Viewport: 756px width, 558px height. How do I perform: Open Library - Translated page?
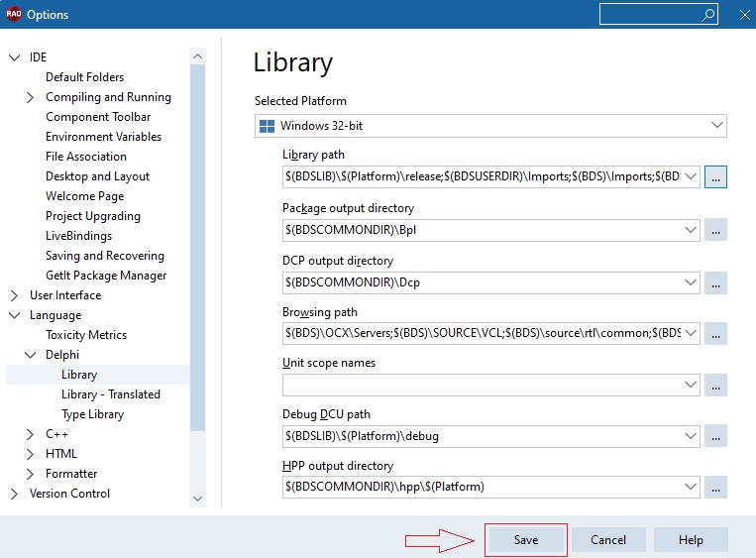click(111, 394)
